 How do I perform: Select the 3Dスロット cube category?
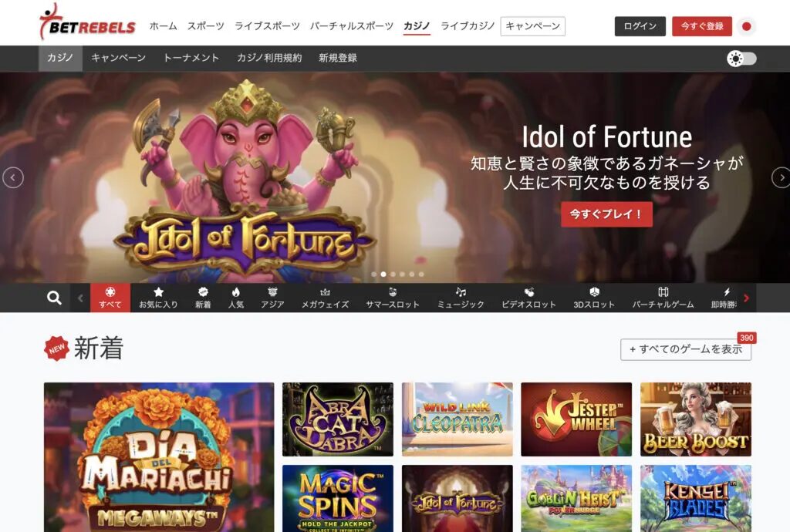594,298
